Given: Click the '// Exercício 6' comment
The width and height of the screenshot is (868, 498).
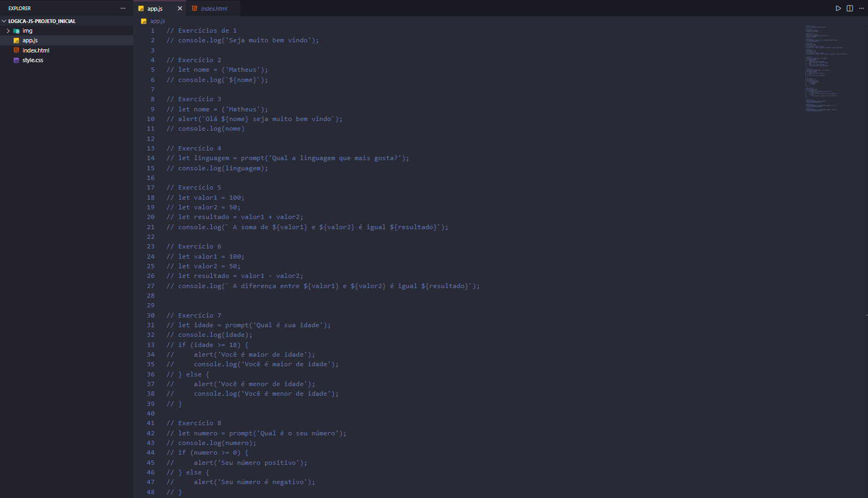Looking at the screenshot, I should 194,246.
